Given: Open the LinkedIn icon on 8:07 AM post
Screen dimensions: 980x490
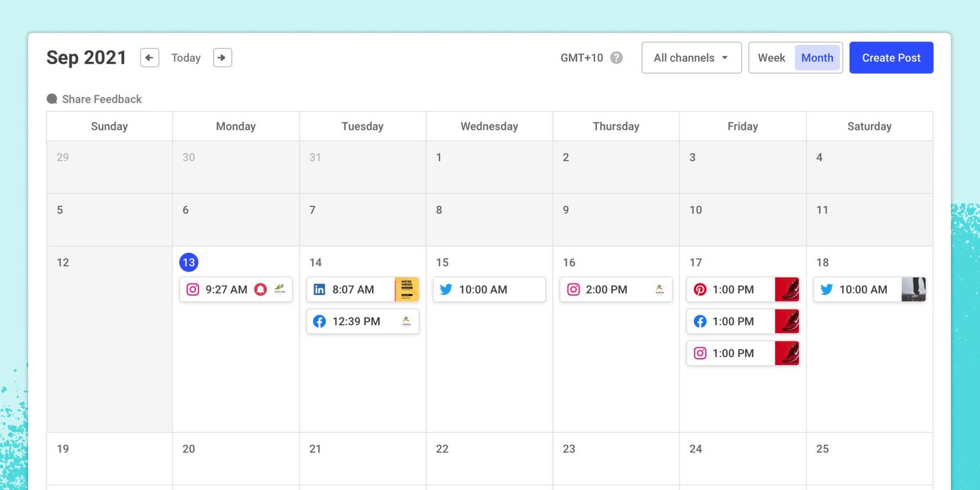Looking at the screenshot, I should click(x=319, y=289).
